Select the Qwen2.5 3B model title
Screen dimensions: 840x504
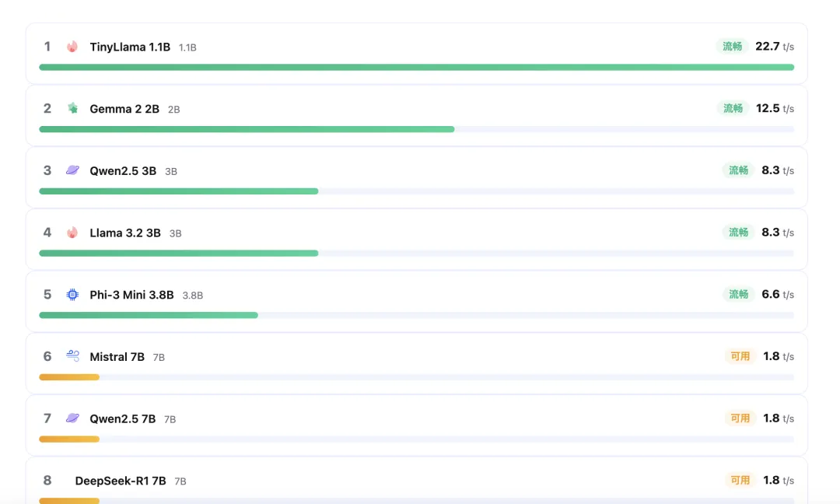tap(123, 170)
